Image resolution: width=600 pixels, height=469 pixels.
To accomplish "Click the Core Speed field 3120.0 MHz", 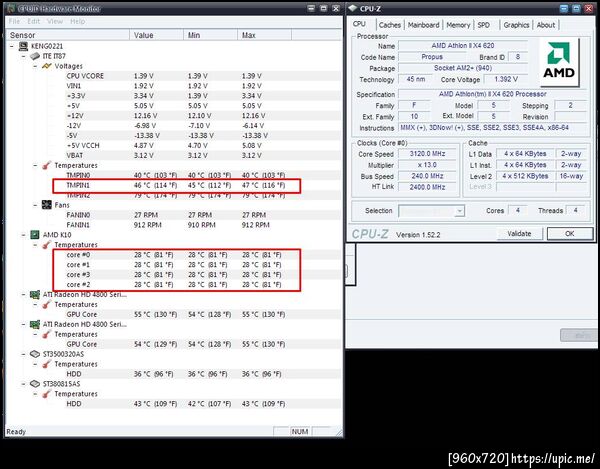I will point(427,154).
